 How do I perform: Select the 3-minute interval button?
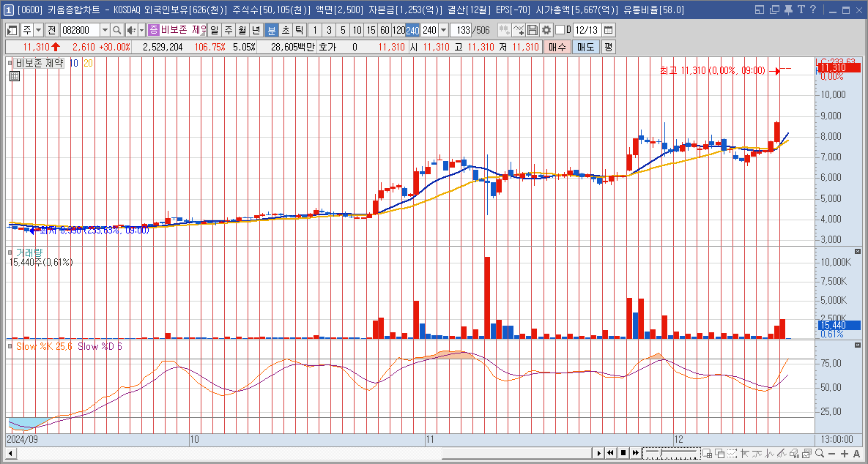[330, 31]
